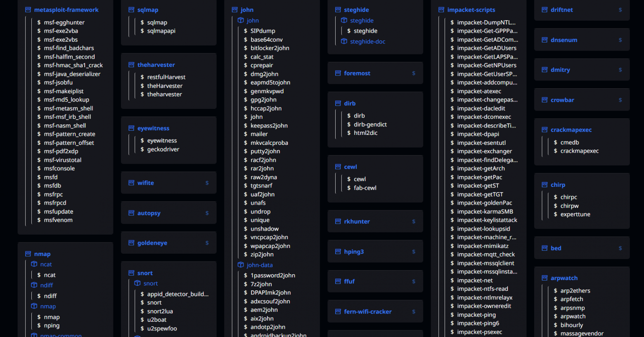Click the cube icon beside ndiff sub-package
Image resolution: width=644 pixels, height=337 pixels.
[34, 285]
